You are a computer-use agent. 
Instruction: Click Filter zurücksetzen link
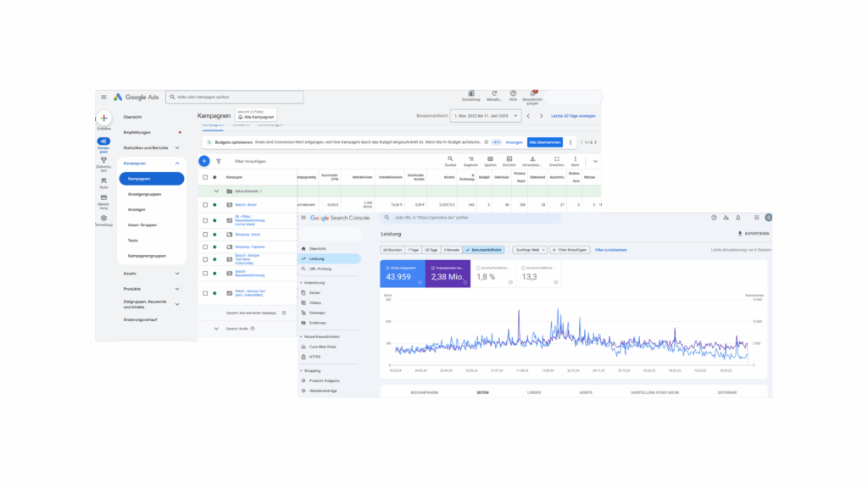[611, 250]
